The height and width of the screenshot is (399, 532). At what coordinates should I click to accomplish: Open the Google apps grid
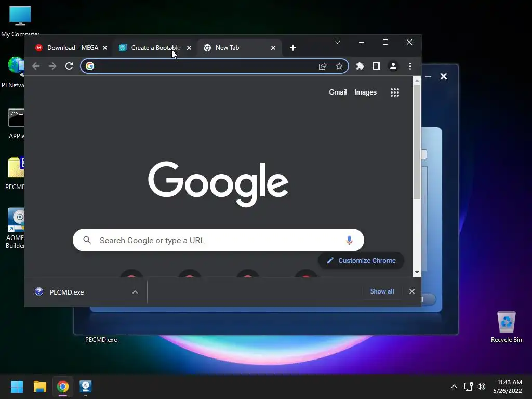pyautogui.click(x=395, y=92)
